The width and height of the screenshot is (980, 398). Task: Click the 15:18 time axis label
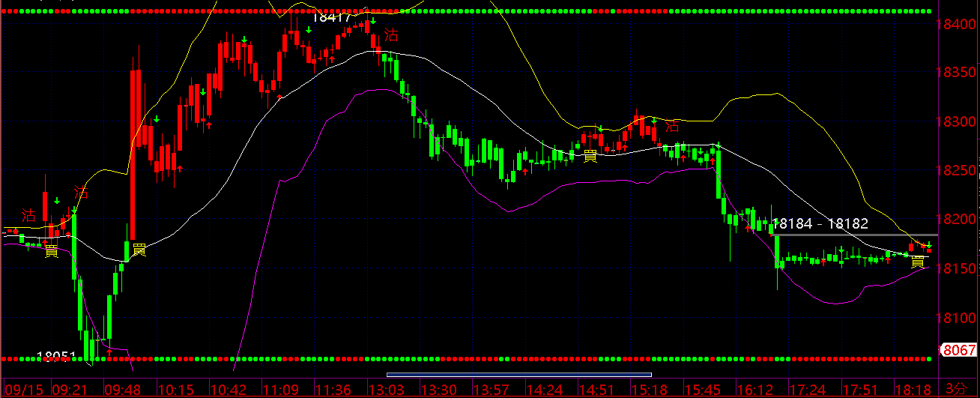click(650, 390)
